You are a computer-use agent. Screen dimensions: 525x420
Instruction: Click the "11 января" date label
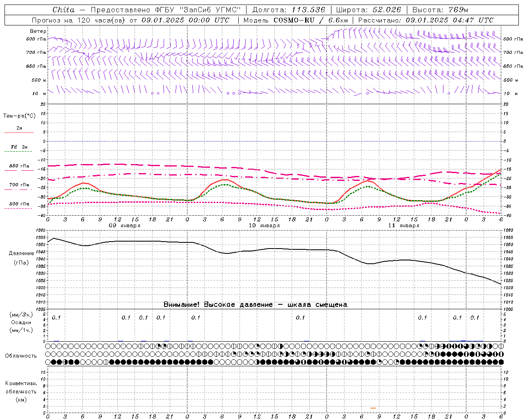[x=404, y=226]
